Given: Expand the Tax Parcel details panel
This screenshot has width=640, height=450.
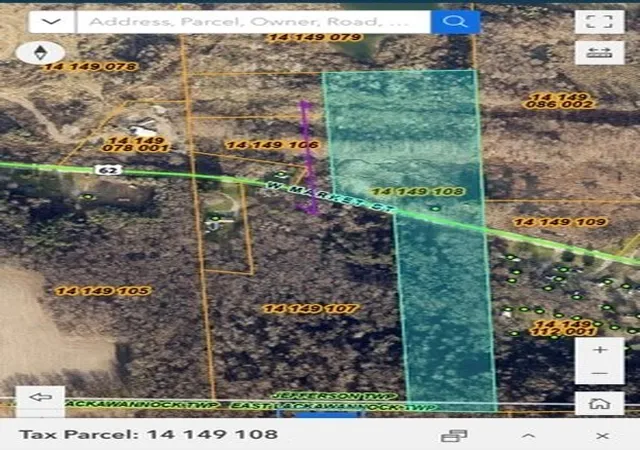Looking at the screenshot, I should point(528,436).
